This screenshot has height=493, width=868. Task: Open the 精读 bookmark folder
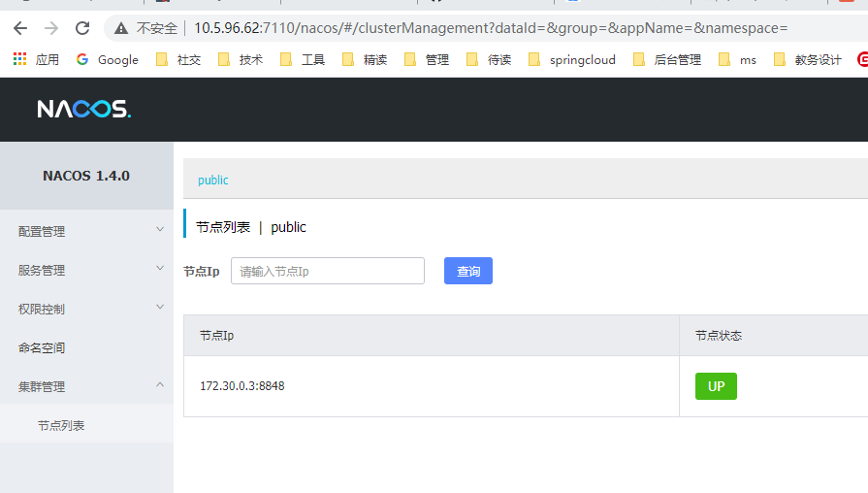click(x=365, y=60)
